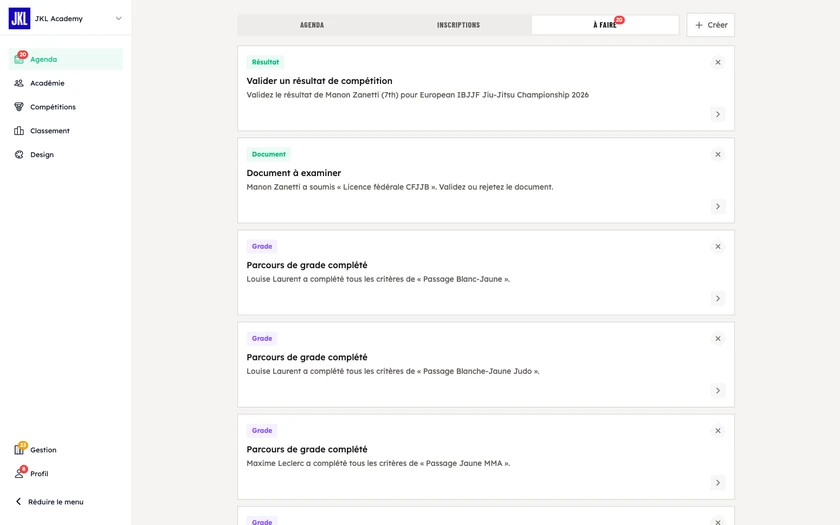The height and width of the screenshot is (525, 840).
Task: Click title Document à examiner
Action: pyautogui.click(x=294, y=173)
